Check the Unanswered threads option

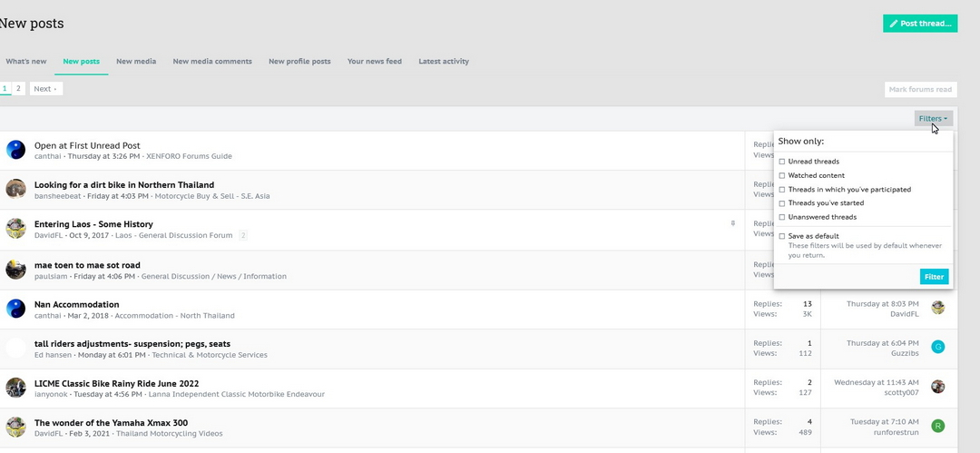pyautogui.click(x=782, y=217)
